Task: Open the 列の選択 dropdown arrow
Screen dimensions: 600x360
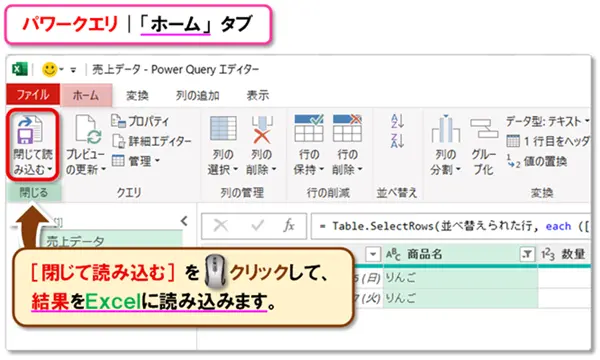Action: pyautogui.click(x=236, y=169)
